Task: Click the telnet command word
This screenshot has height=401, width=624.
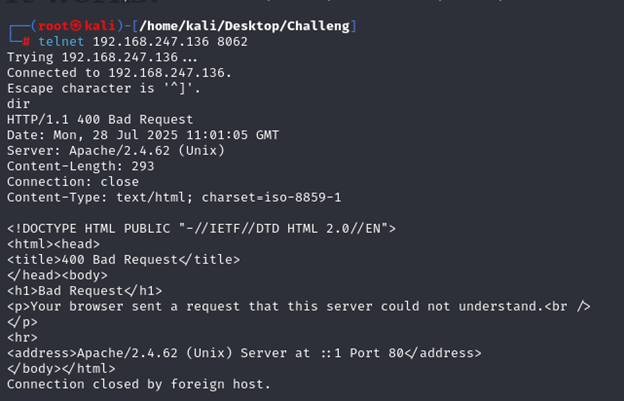Action: point(61,41)
